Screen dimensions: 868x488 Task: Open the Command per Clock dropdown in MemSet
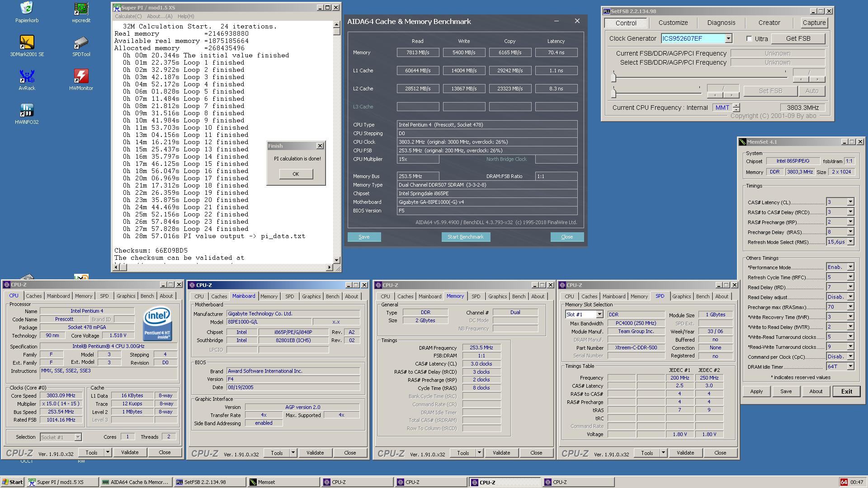point(850,357)
